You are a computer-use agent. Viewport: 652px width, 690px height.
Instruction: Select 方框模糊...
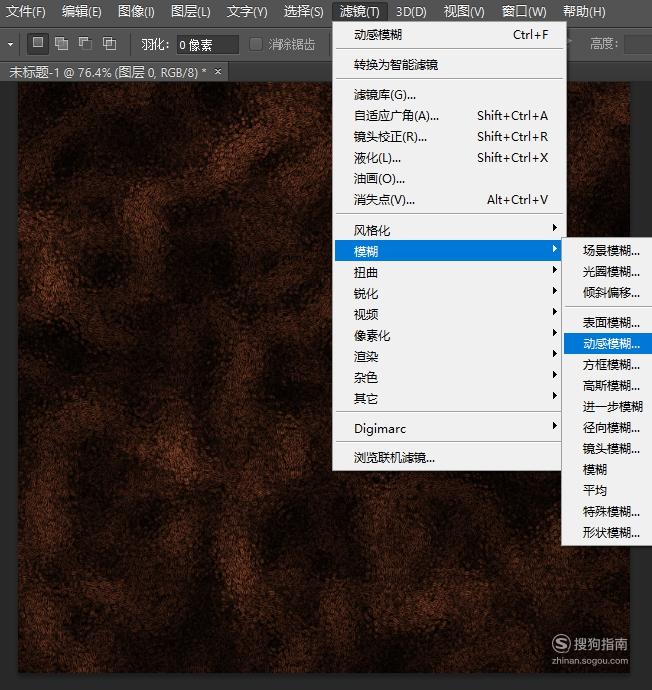608,365
